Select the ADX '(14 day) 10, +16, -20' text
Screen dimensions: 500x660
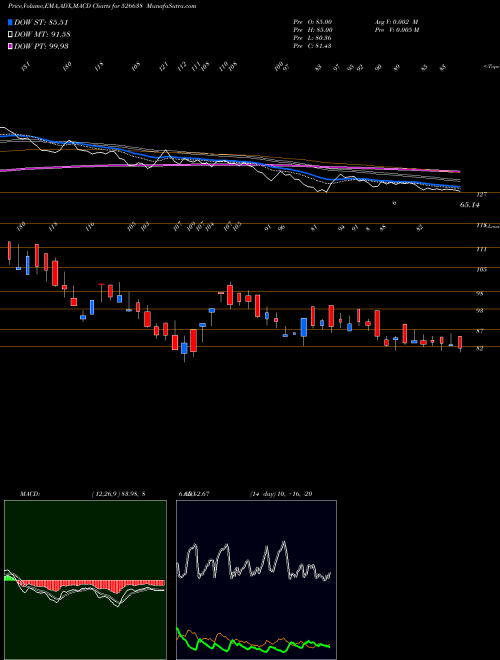(281, 494)
